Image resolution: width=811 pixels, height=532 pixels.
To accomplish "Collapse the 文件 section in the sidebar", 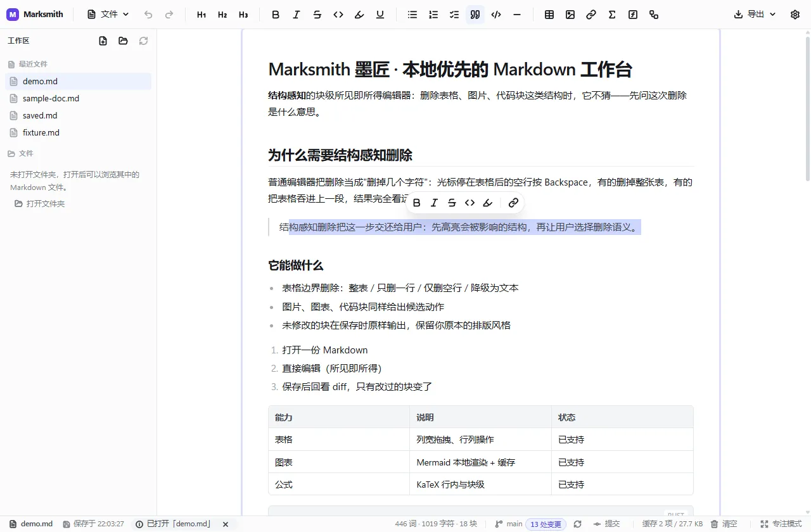I will 21,153.
